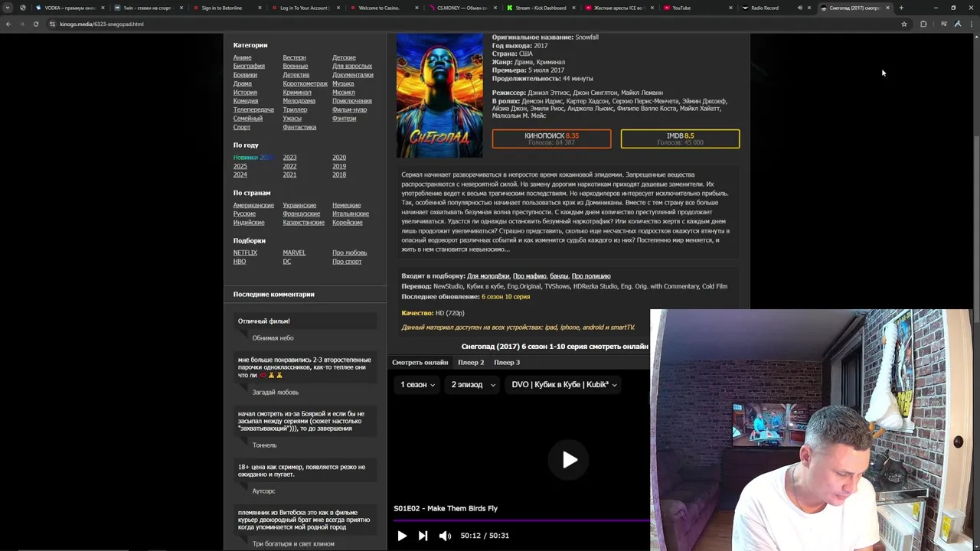Open the media control icon in the toolbar
The image size is (980, 551).
click(943, 24)
